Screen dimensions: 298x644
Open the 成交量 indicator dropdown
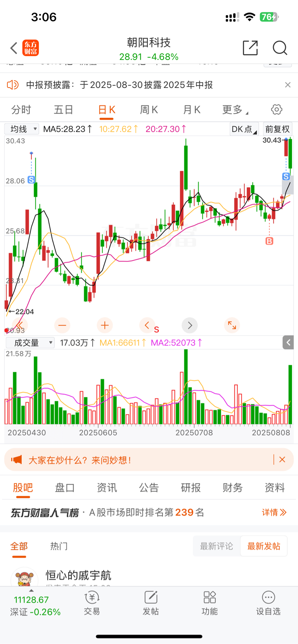click(30, 343)
